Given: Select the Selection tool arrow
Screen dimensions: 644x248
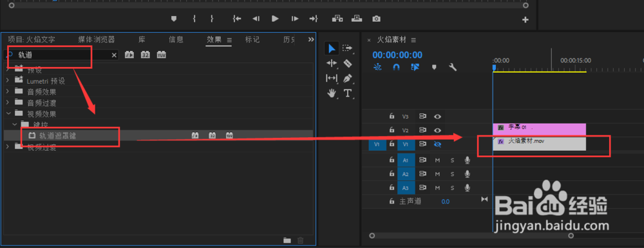Looking at the screenshot, I should point(332,48).
